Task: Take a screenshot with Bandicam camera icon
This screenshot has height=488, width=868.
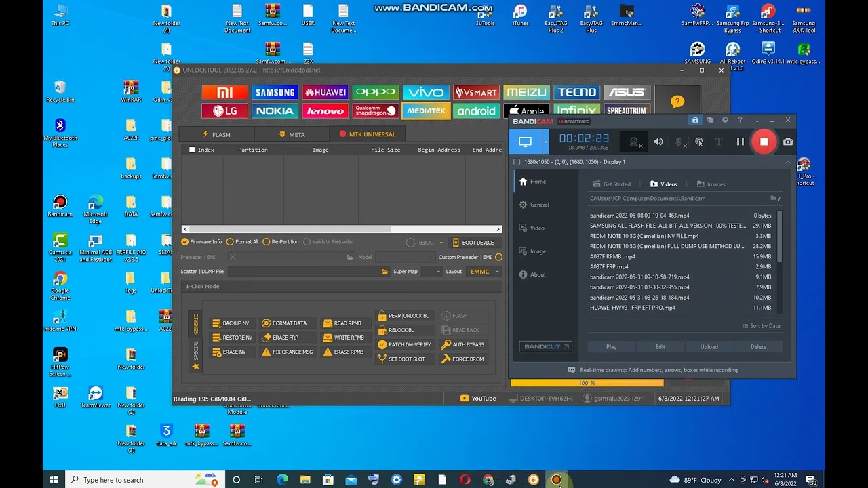Action: click(787, 142)
